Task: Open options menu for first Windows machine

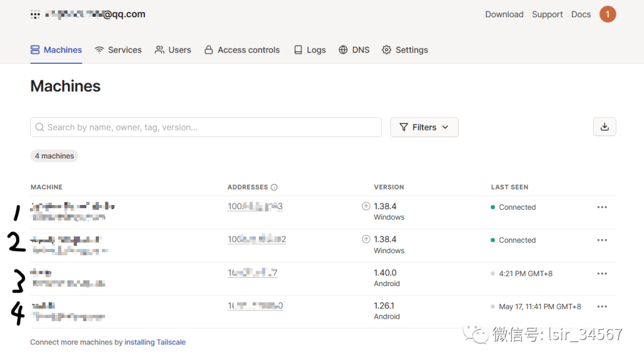Action: pyautogui.click(x=602, y=207)
